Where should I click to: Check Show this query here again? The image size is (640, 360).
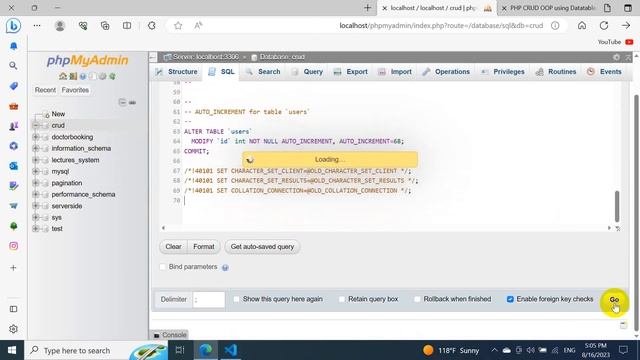pyautogui.click(x=236, y=299)
